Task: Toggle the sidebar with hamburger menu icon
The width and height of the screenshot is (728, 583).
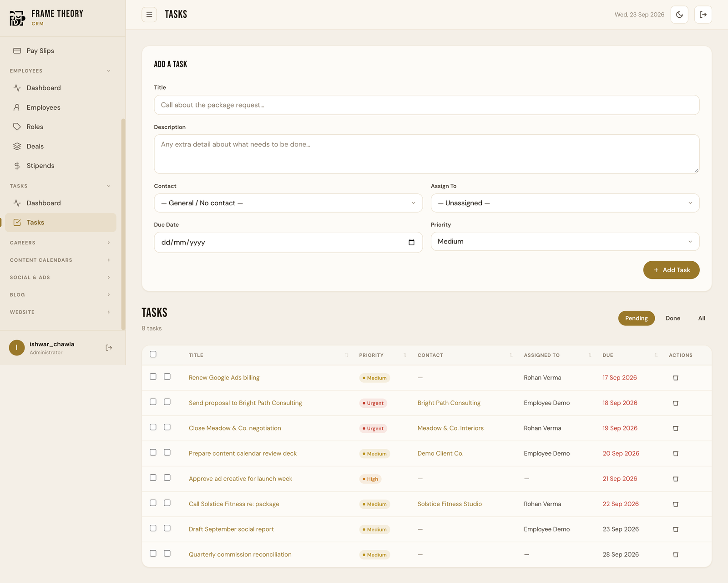Action: click(149, 15)
